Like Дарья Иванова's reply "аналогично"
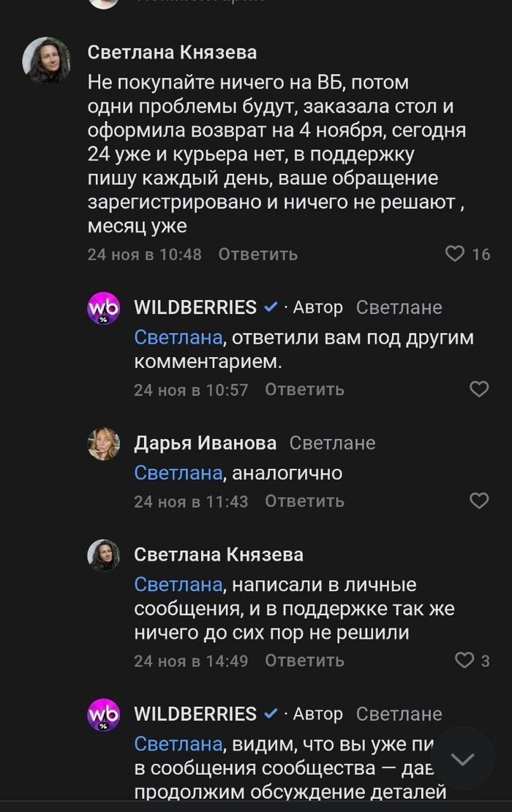The height and width of the screenshot is (812, 512). pos(478,501)
